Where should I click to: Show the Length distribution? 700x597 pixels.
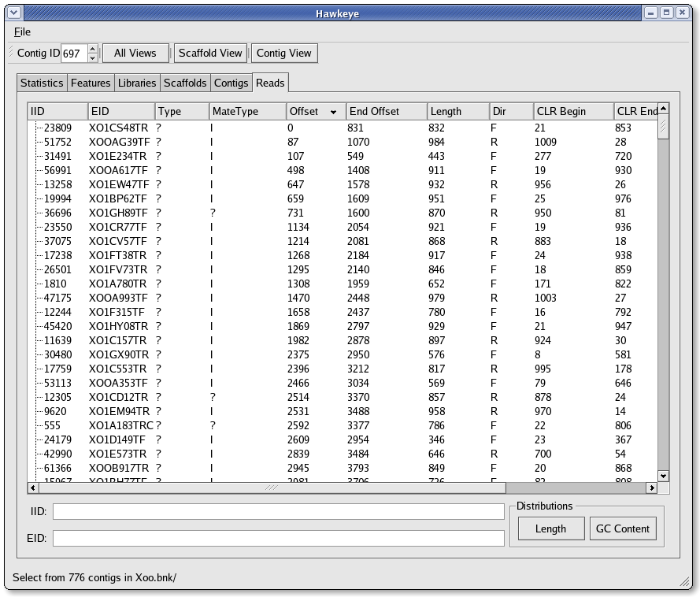[x=550, y=528]
